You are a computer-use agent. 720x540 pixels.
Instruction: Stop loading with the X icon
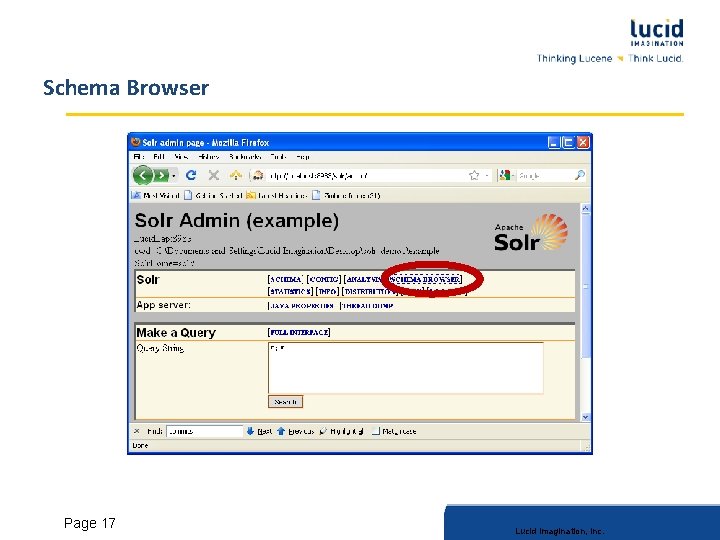click(214, 175)
